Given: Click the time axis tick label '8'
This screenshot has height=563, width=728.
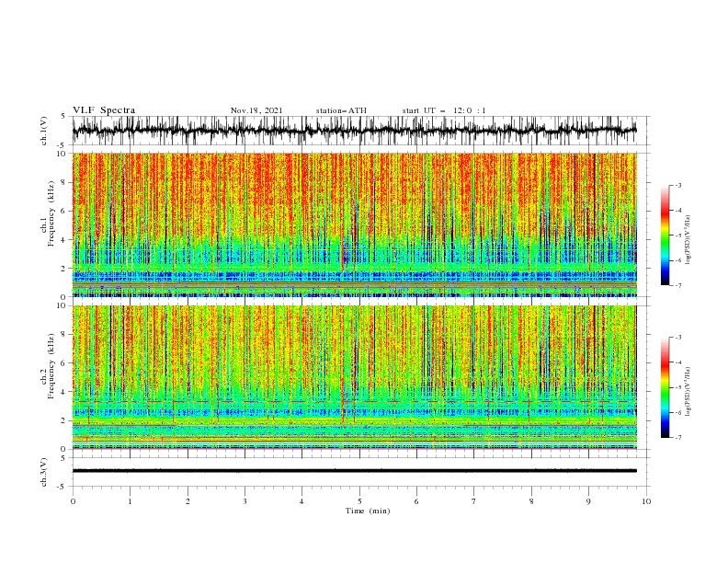Looking at the screenshot, I should coord(531,501).
